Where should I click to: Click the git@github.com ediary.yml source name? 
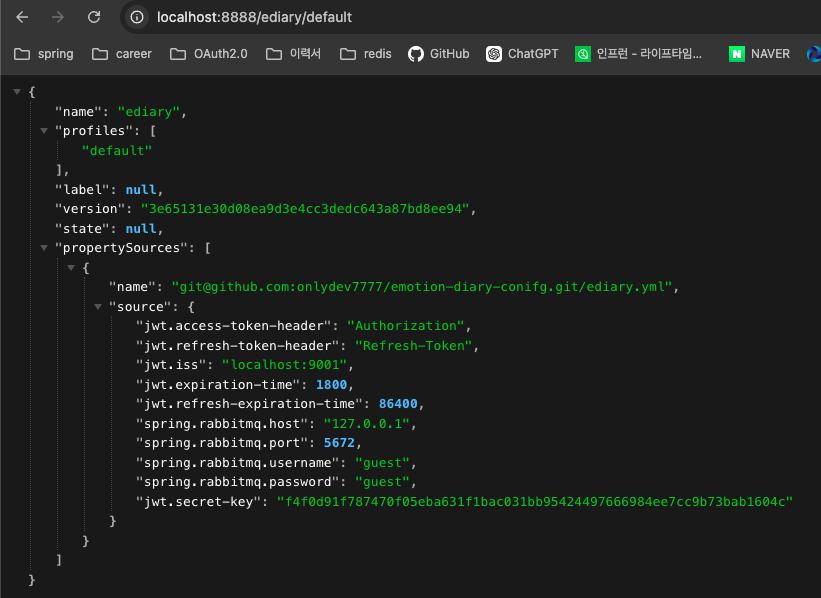point(422,287)
